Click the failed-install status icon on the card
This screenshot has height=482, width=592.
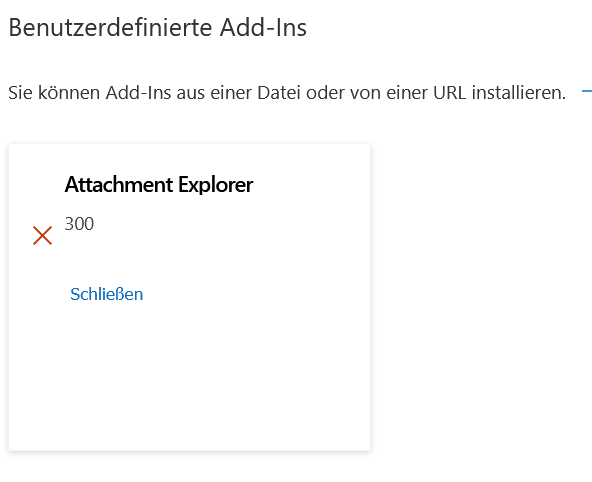click(x=42, y=236)
